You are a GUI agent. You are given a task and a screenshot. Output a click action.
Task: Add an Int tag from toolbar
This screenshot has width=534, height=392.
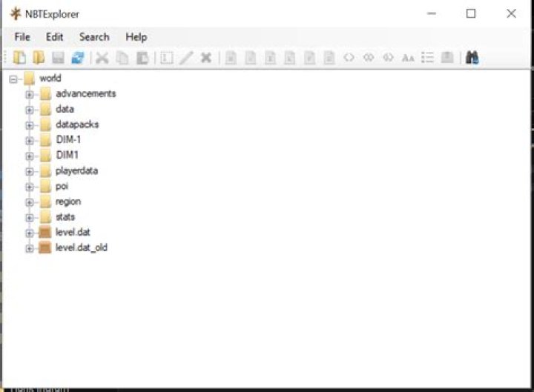tap(270, 58)
